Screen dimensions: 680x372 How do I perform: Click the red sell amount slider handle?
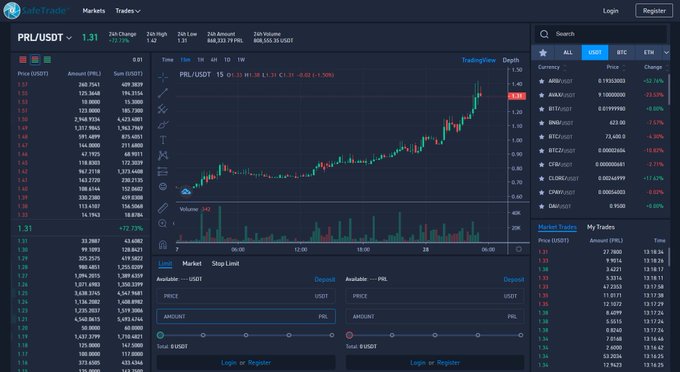[349, 335]
